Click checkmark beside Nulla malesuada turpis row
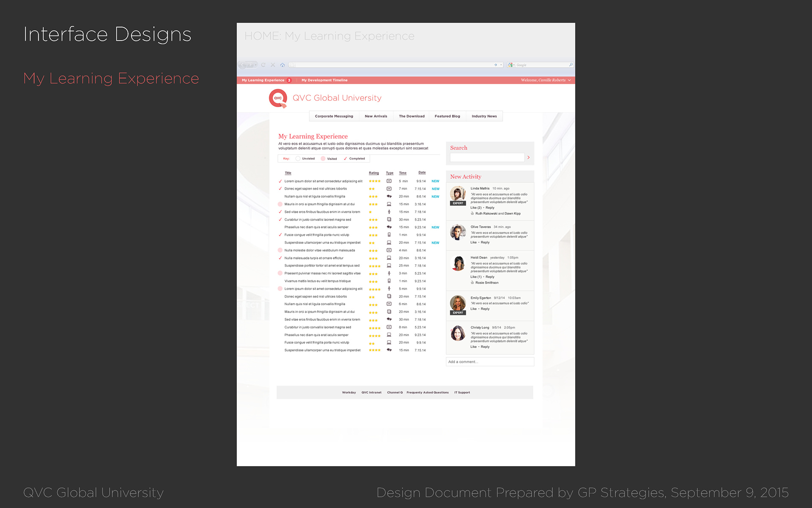The image size is (812, 508). tap(280, 258)
